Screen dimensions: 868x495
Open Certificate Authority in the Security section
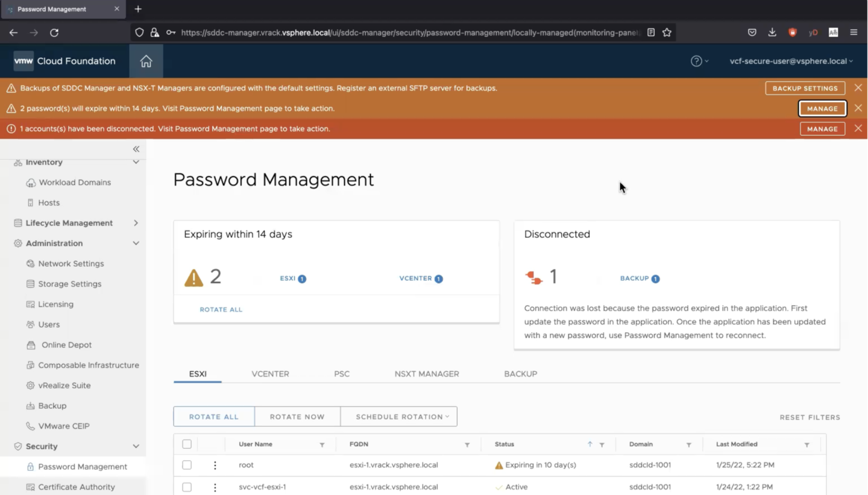pyautogui.click(x=77, y=487)
